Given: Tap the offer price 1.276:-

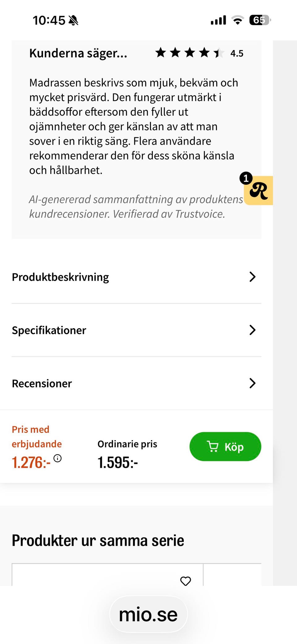Looking at the screenshot, I should coord(31,462).
